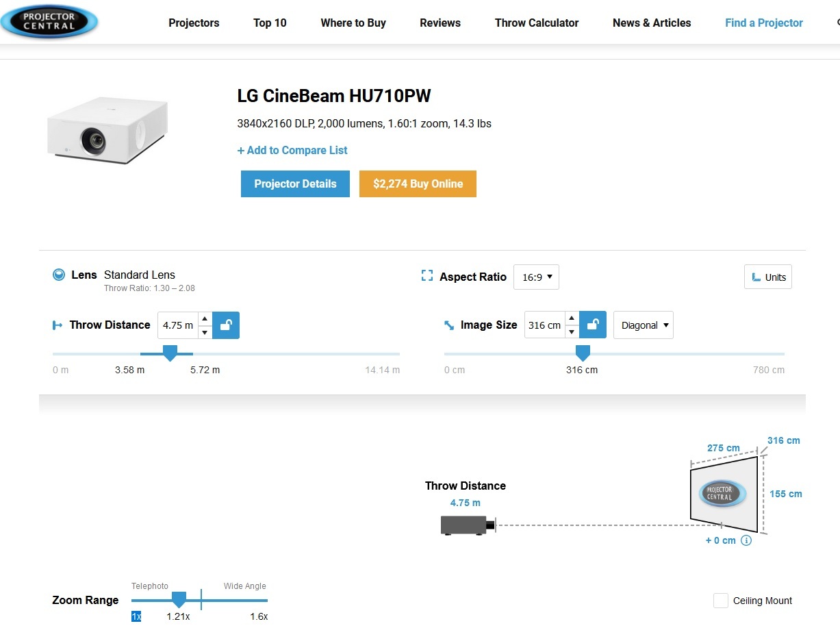The width and height of the screenshot is (840, 628).
Task: Click the 4.75 m diagram distance label
Action: pos(466,503)
